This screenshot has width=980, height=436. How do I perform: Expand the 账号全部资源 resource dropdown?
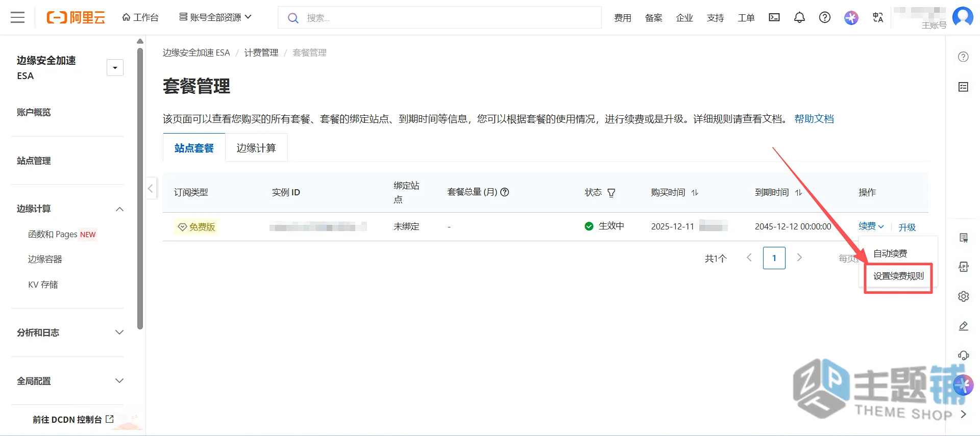[x=215, y=17]
